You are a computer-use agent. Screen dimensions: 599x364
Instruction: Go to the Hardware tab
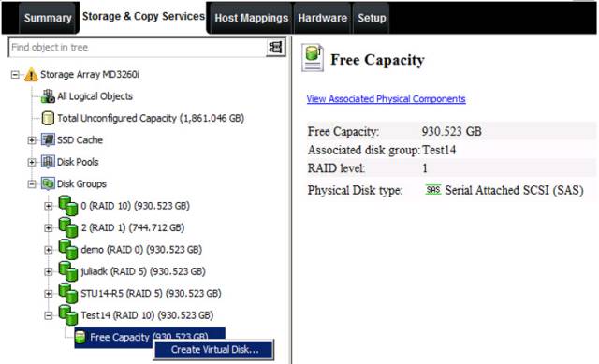point(322,18)
